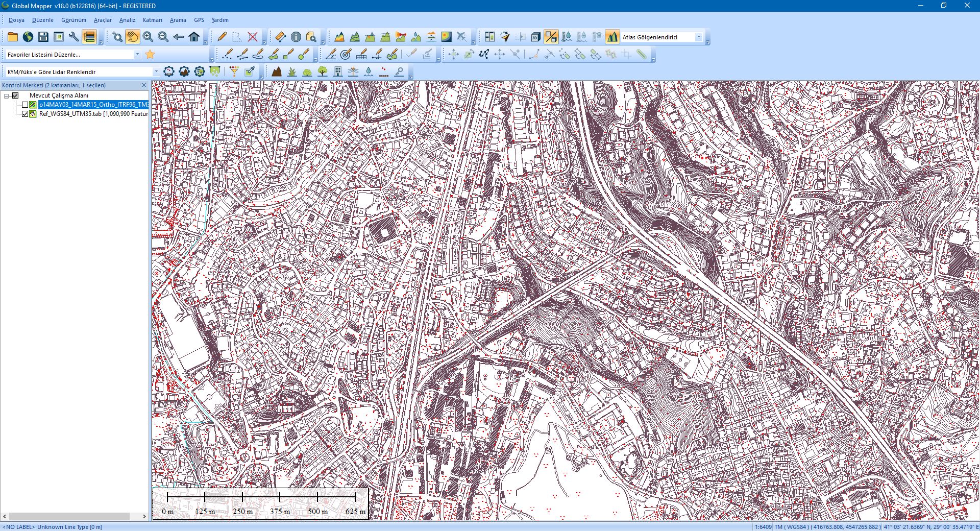Viewport: 980px width, 531px height.
Task: Toggle the Control Center layers icon
Action: tap(89, 37)
